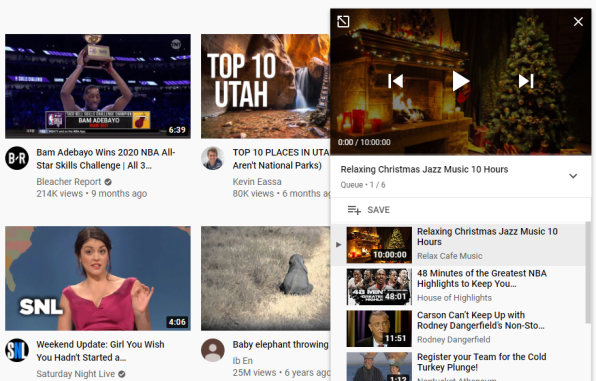
Task: Expand the miniplayer to full watch page
Action: (x=343, y=21)
